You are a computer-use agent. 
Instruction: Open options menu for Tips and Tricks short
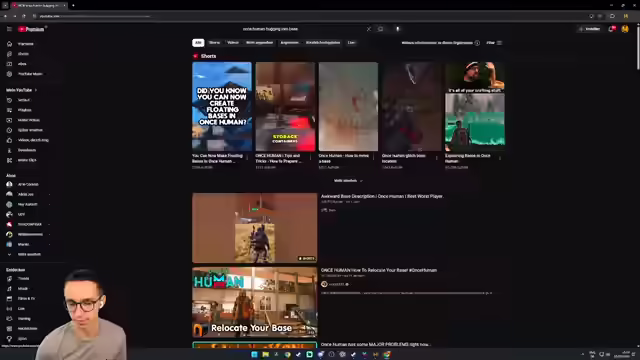(310, 157)
